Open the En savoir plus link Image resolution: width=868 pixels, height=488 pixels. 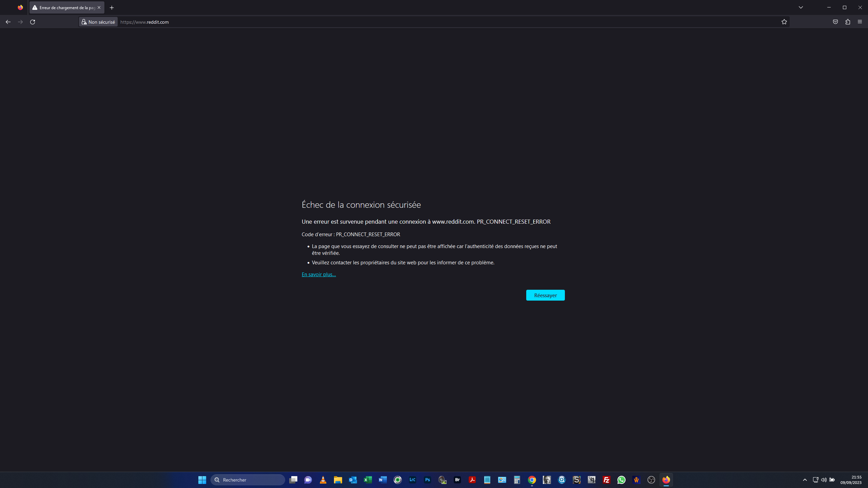click(x=319, y=274)
